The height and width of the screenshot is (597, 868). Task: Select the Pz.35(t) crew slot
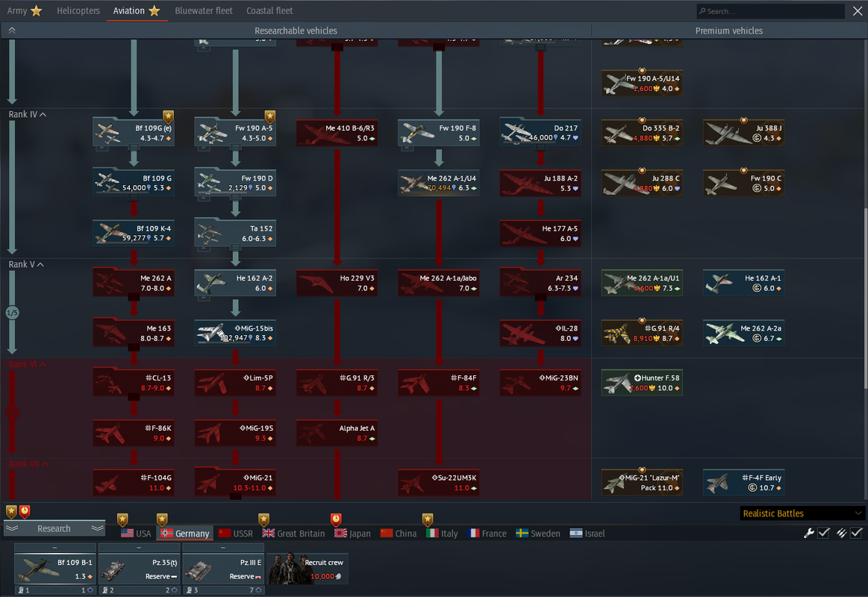tap(139, 569)
